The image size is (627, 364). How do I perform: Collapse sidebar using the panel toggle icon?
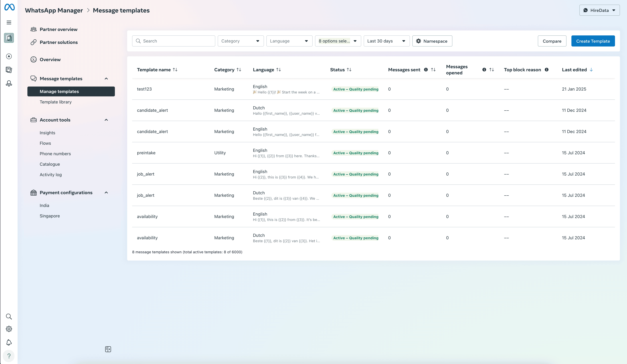[108, 349]
